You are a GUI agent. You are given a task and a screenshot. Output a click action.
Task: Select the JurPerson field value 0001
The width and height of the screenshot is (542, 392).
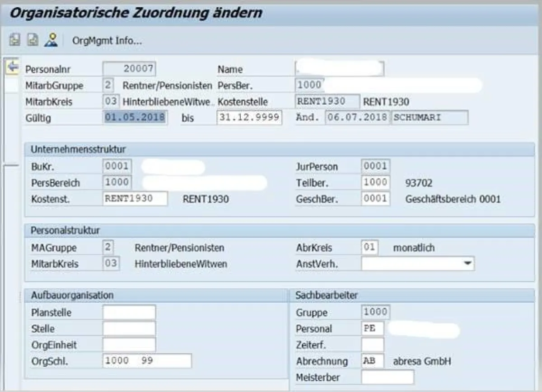tap(375, 166)
